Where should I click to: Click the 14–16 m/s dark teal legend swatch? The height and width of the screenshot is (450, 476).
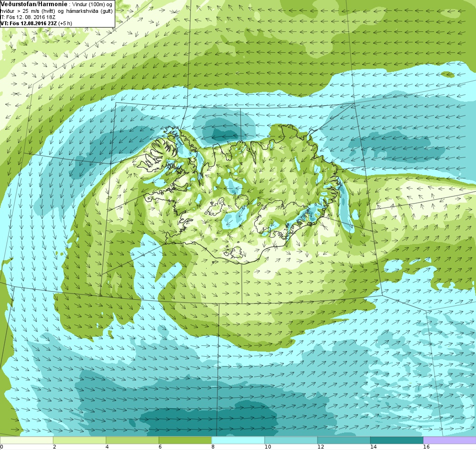396,440
